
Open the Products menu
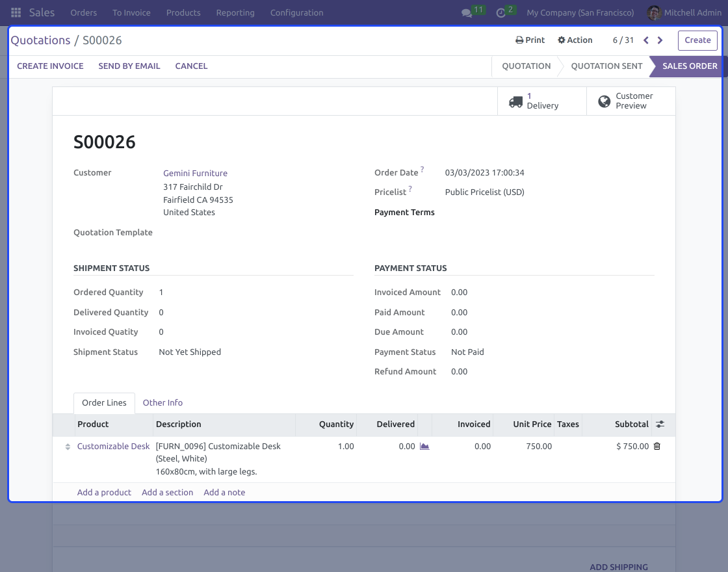pos(183,12)
